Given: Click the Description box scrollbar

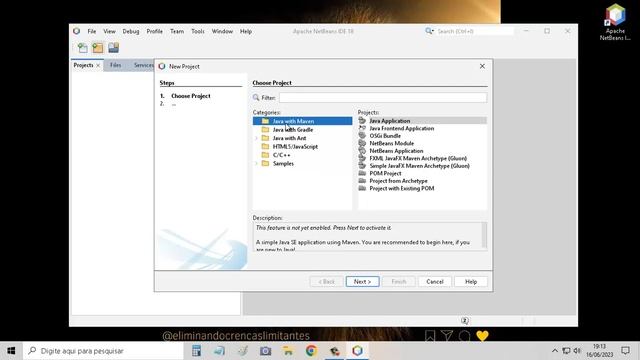Looking at the screenshot, I should 484,235.
